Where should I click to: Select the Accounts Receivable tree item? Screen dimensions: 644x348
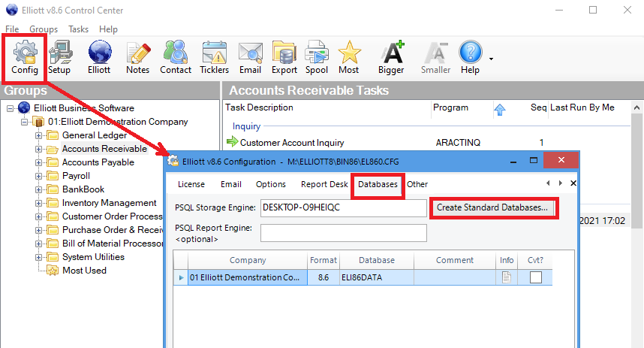[x=104, y=149]
